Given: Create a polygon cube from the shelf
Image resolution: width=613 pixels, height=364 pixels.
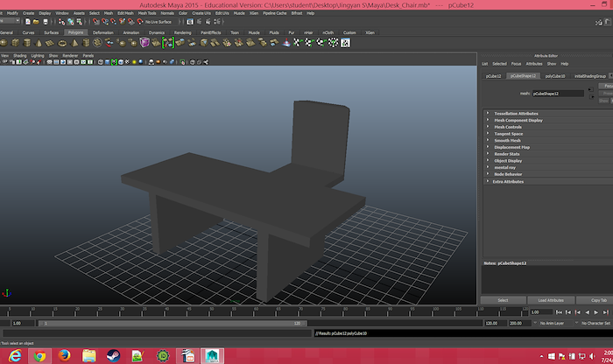Looking at the screenshot, I should 15,42.
